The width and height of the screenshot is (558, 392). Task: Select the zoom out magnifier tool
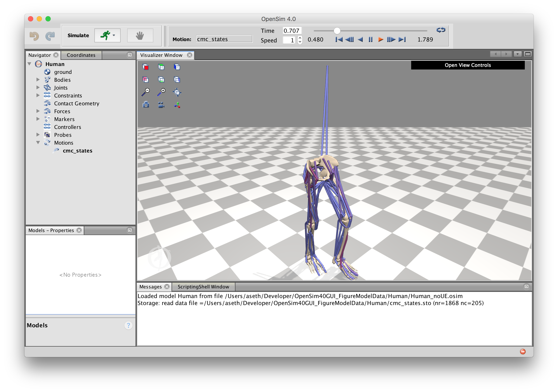[146, 92]
